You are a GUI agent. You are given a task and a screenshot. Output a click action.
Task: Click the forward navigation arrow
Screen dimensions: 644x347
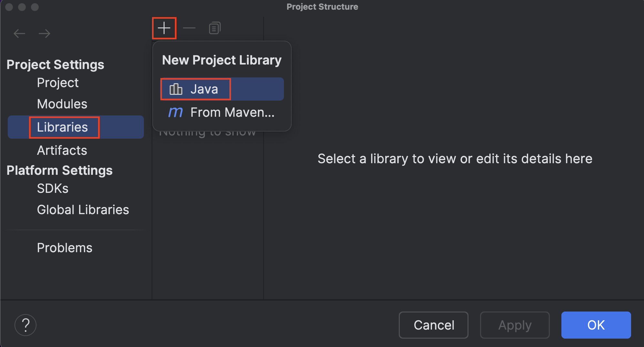(45, 33)
